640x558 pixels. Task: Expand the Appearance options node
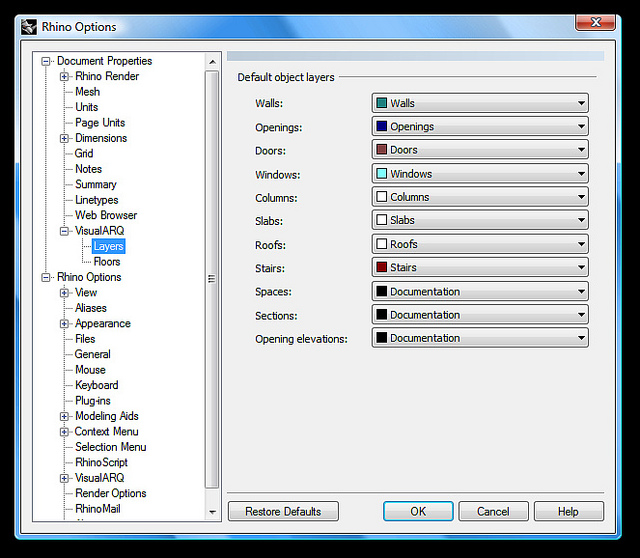[x=64, y=324]
